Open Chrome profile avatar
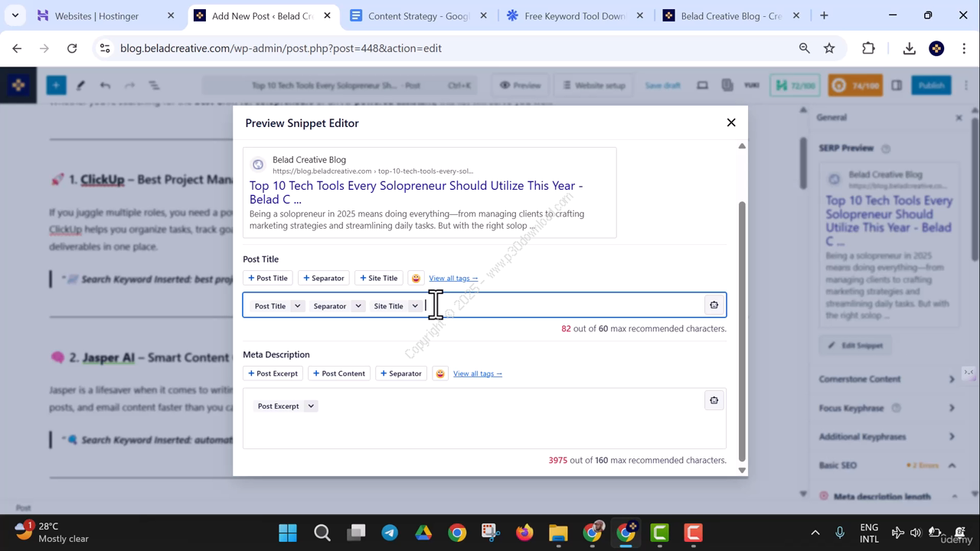Viewport: 980px width, 551px height. point(936,48)
